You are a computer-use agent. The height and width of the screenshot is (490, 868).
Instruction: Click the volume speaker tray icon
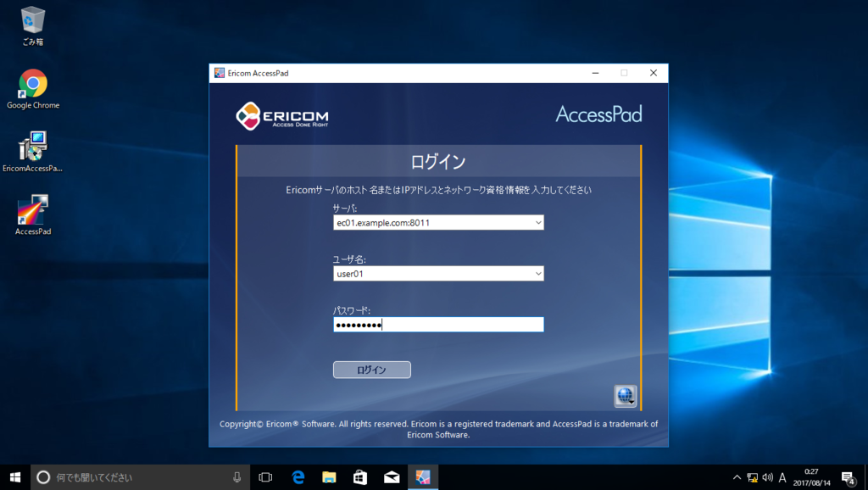tap(767, 477)
